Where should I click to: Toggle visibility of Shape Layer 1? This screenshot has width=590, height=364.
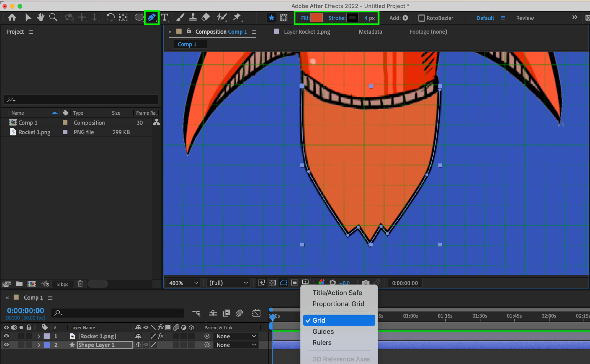6,345
